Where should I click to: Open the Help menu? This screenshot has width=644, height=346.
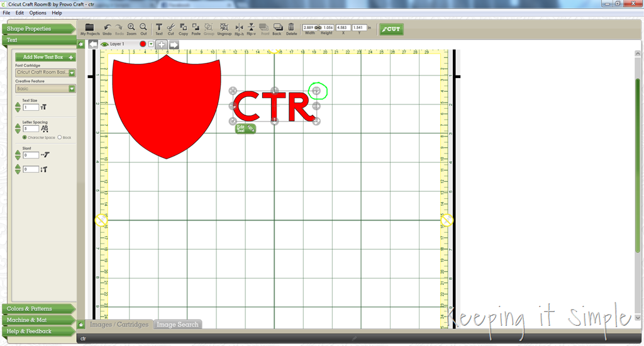57,13
